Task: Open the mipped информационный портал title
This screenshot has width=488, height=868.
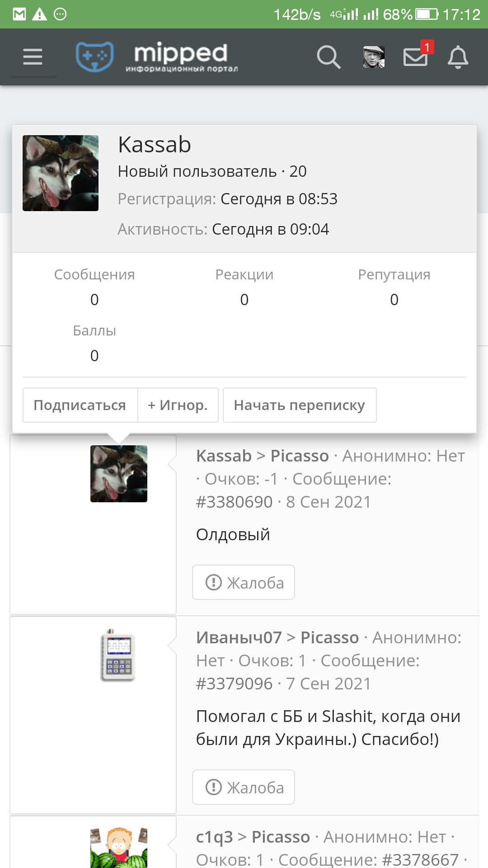Action: coord(181,57)
